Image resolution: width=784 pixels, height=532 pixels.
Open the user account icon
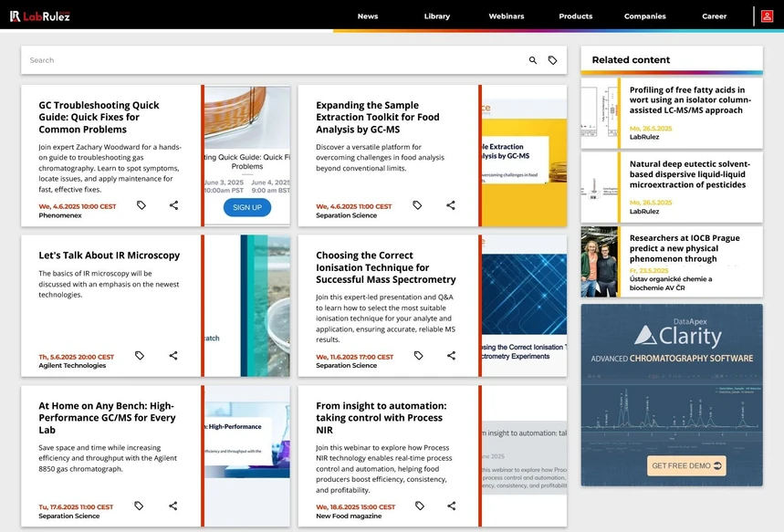tap(767, 16)
